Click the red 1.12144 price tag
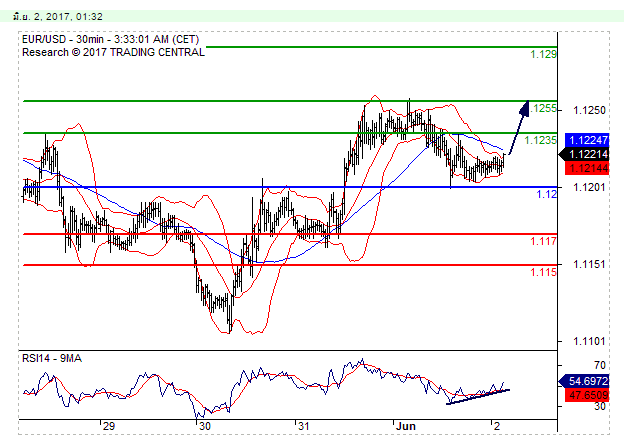 click(587, 168)
